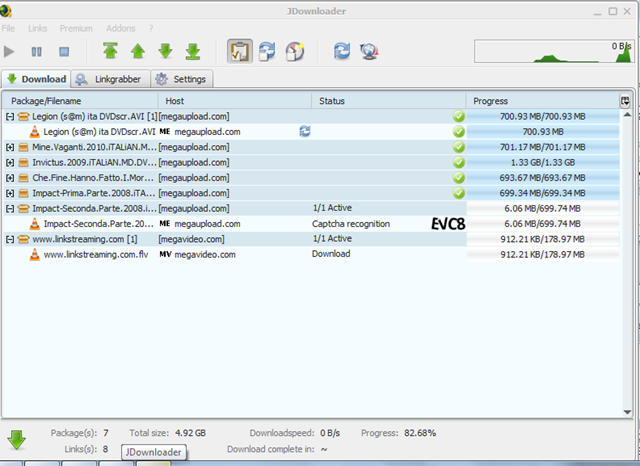Toggle the premium stopwatch icon
This screenshot has height=466, width=640.
295,51
